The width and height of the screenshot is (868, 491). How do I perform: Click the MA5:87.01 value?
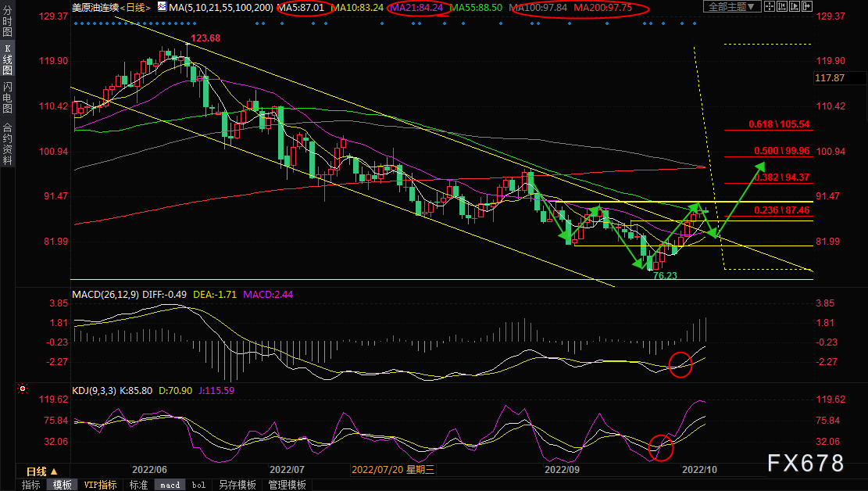[301, 7]
